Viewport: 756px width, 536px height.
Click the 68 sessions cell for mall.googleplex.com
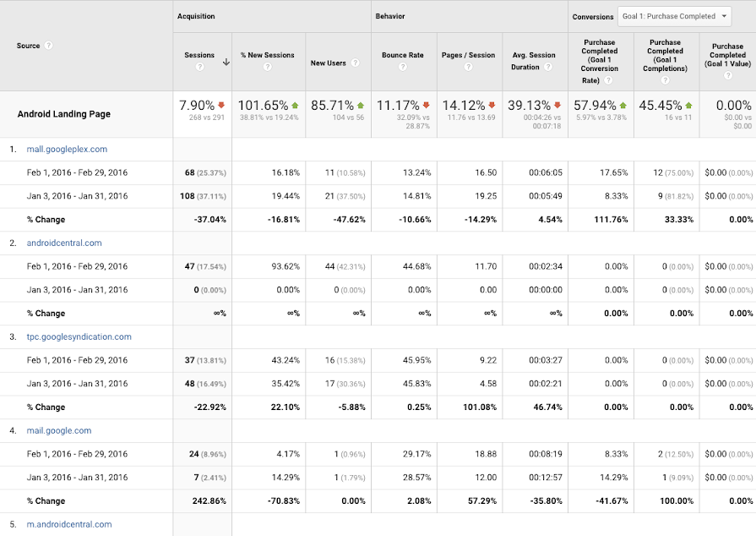[205, 172]
